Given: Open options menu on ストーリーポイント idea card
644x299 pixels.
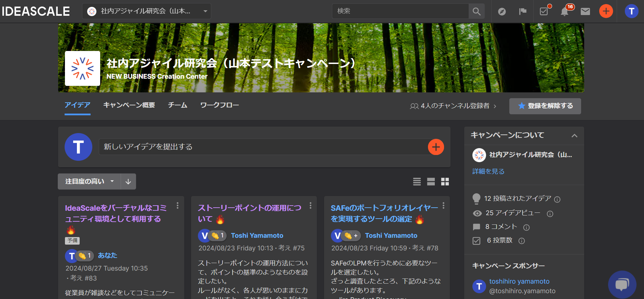Looking at the screenshot, I should pos(310,205).
